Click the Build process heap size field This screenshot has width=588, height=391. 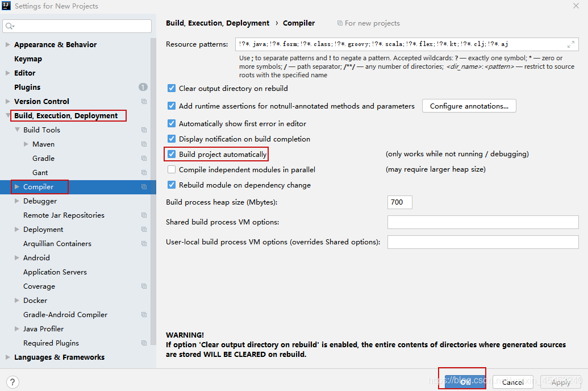[x=400, y=202]
